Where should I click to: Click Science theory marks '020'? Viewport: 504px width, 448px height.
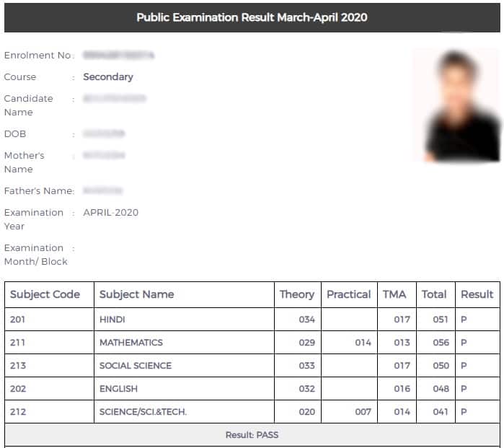coord(306,412)
